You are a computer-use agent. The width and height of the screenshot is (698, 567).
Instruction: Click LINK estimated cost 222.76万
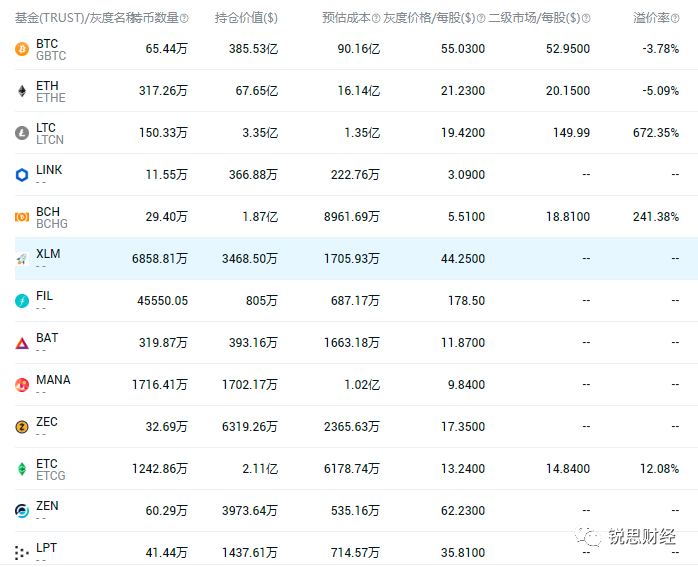(355, 175)
